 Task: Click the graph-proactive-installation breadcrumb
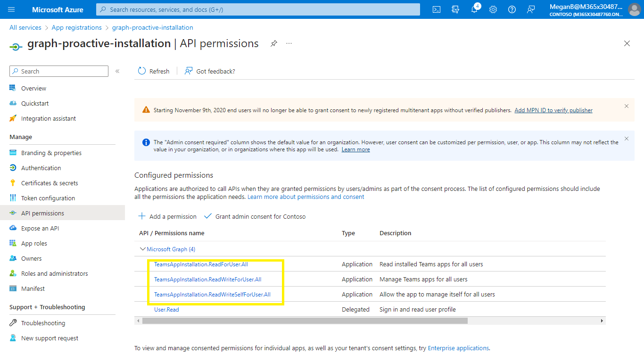click(x=152, y=27)
